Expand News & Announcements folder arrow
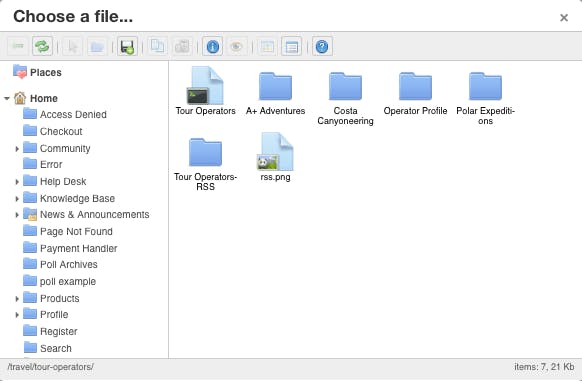Screen dimensions: 582x381 pos(17,215)
